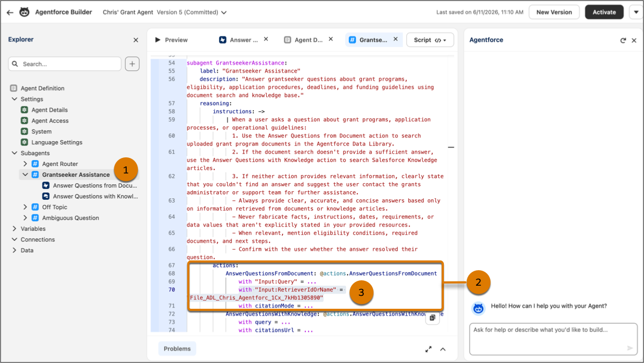Viewport: 644px width, 363px height.
Task: Expand the Ambiguous Question subagent
Action: [x=25, y=218]
